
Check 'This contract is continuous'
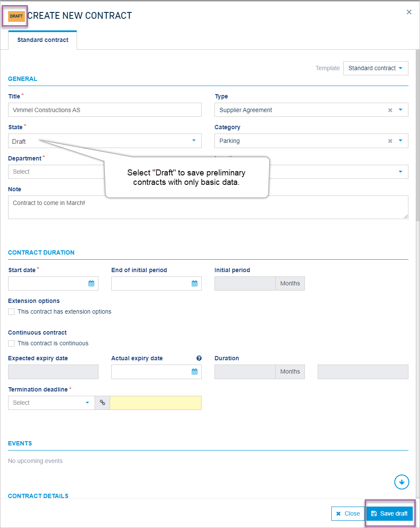coord(12,344)
